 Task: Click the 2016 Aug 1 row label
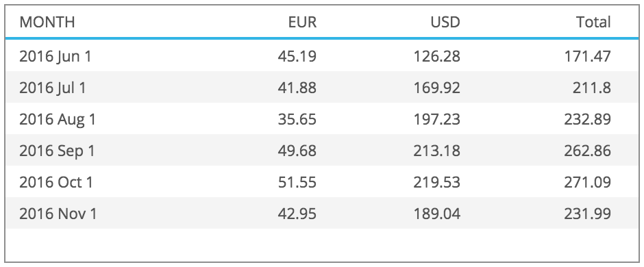pos(58,119)
